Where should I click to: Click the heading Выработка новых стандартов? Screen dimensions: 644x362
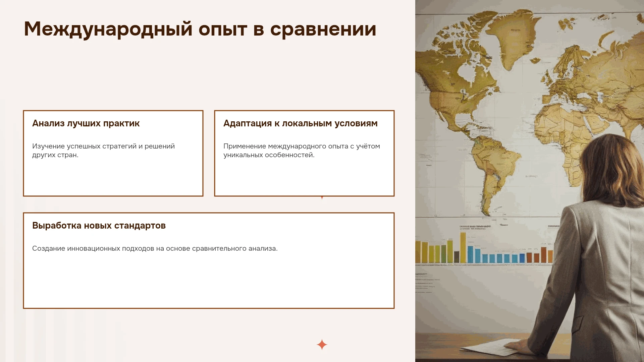tap(99, 226)
